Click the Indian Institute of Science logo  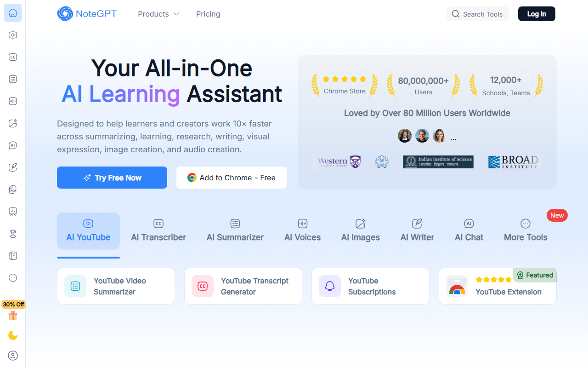pos(438,162)
